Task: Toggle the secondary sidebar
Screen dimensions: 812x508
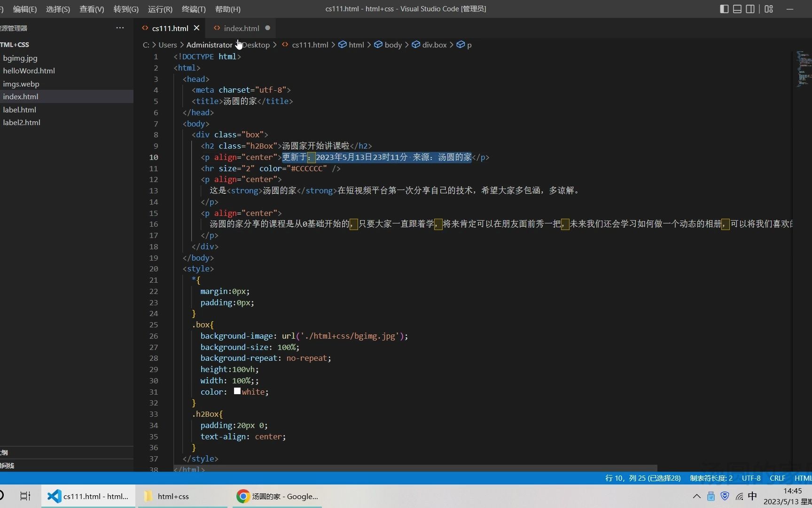Action: [750, 9]
